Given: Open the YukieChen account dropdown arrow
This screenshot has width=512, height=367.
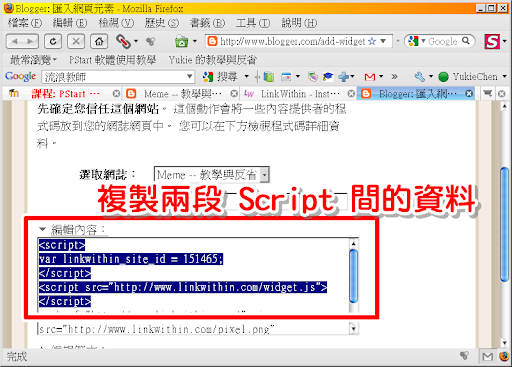Looking at the screenshot, I should click(505, 77).
